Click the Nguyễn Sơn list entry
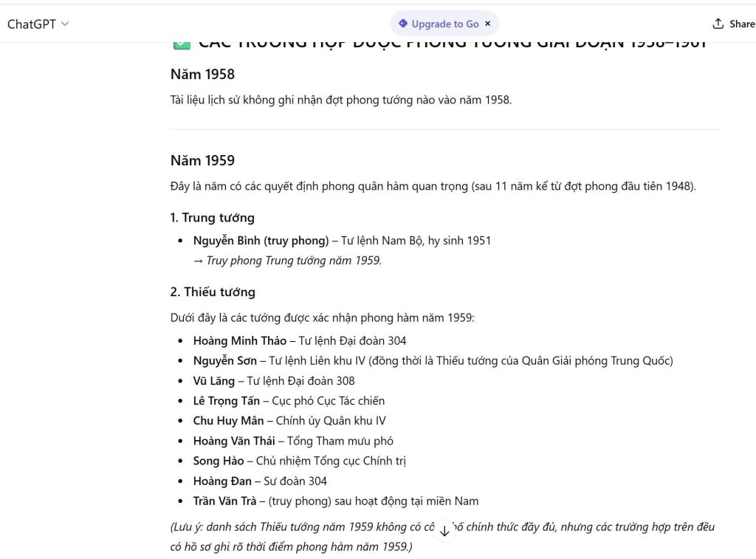The image size is (756, 559). pyautogui.click(x=225, y=361)
